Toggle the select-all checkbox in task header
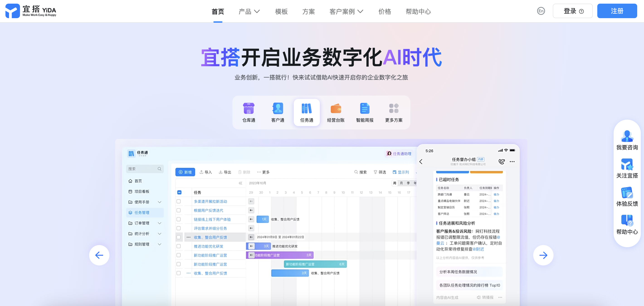Viewport: 644px width, 306px height. point(179,192)
